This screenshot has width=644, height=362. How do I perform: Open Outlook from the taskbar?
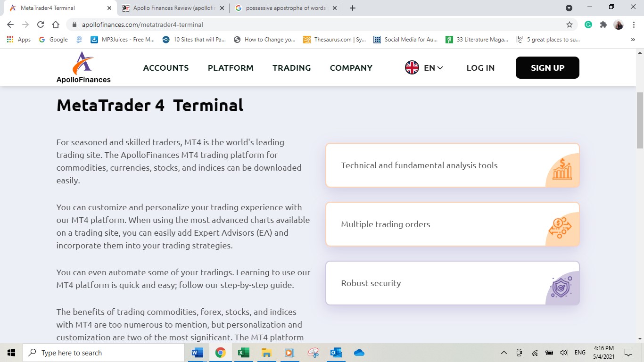336,353
